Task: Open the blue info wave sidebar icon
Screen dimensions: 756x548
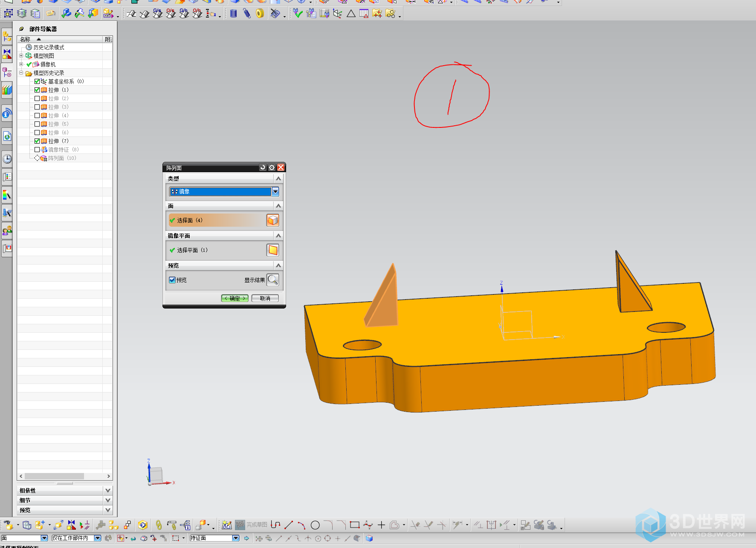Action: (7, 114)
